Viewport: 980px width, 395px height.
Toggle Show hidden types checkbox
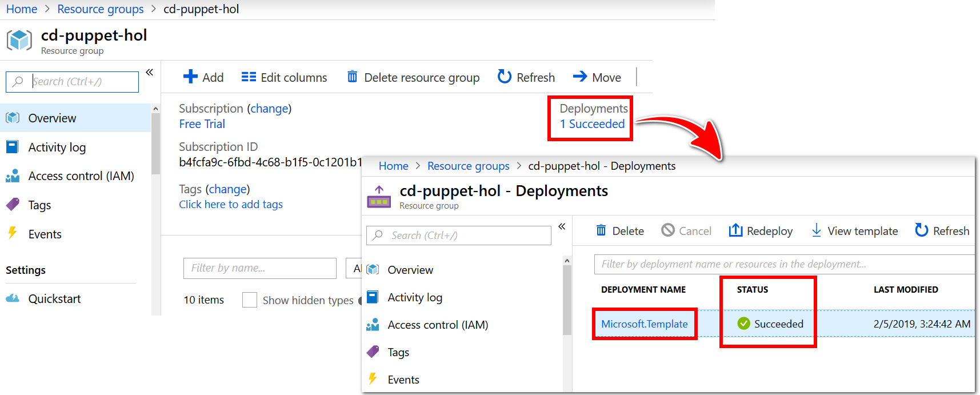click(x=250, y=300)
